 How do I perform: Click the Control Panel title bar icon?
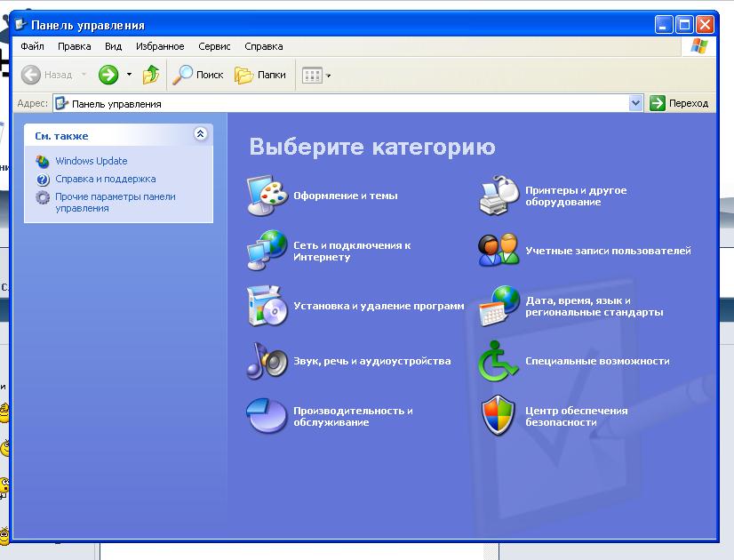pyautogui.click(x=20, y=24)
